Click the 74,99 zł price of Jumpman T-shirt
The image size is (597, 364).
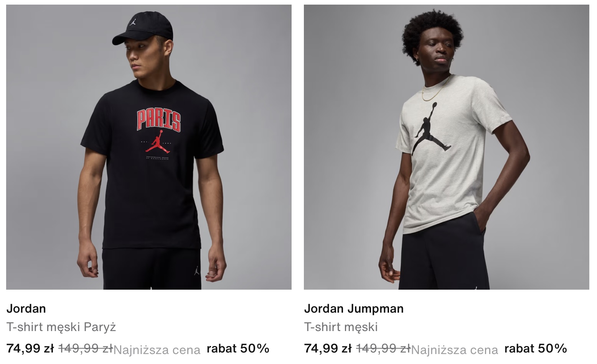[x=328, y=348]
